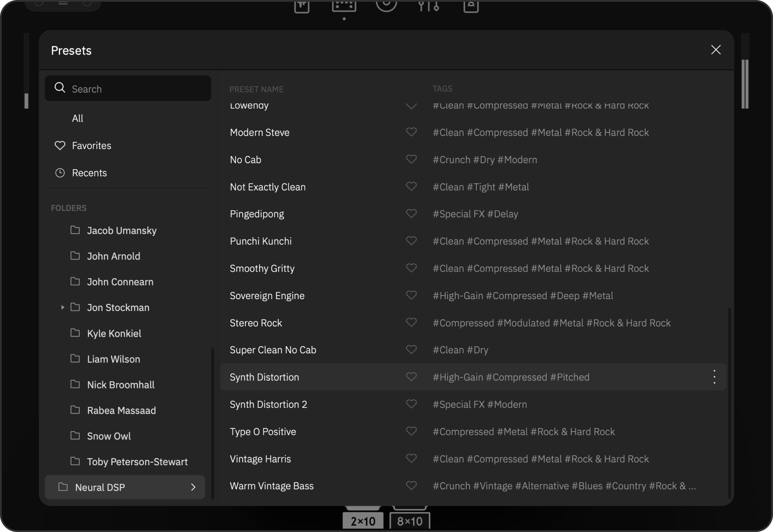Click the folders list scrollbar
This screenshot has height=532, width=773.
pos(212,423)
